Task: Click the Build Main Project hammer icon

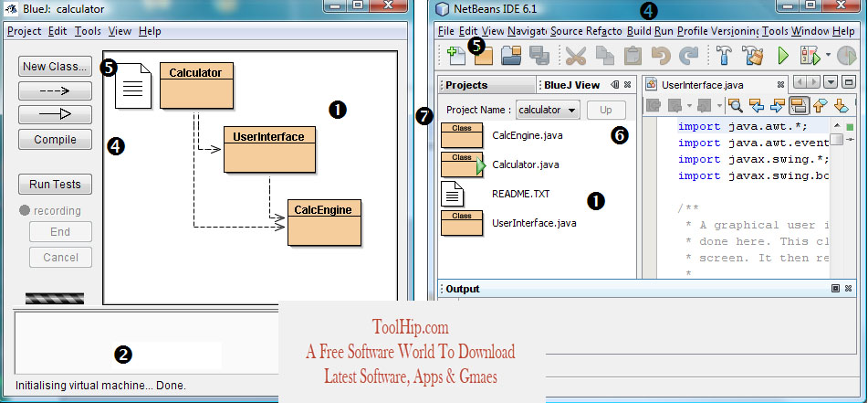Action: pyautogui.click(x=724, y=56)
